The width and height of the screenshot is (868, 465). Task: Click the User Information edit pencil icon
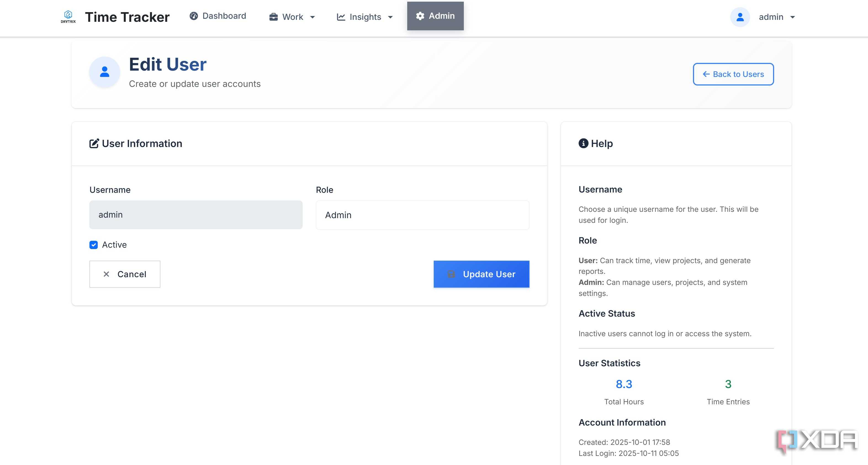[94, 143]
